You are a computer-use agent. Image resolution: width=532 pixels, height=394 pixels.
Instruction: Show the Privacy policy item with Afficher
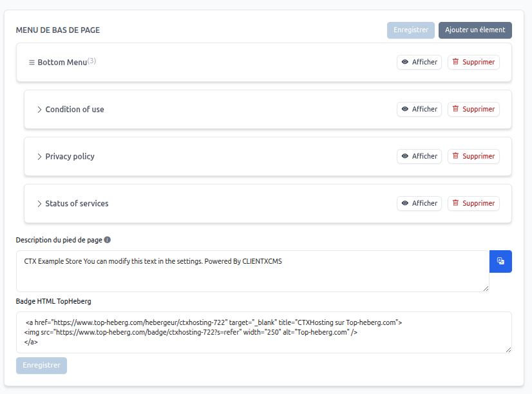(x=419, y=156)
